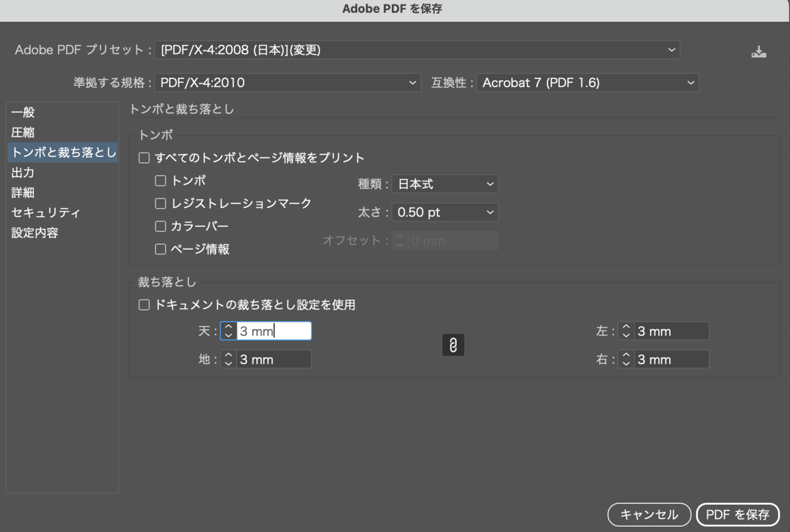Select トンボと裁ち落とし in the sidebar
This screenshot has width=790, height=532.
(62, 152)
